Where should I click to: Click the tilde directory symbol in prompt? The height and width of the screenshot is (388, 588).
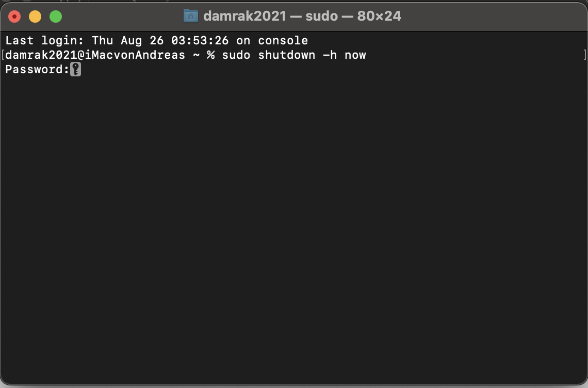[196, 55]
